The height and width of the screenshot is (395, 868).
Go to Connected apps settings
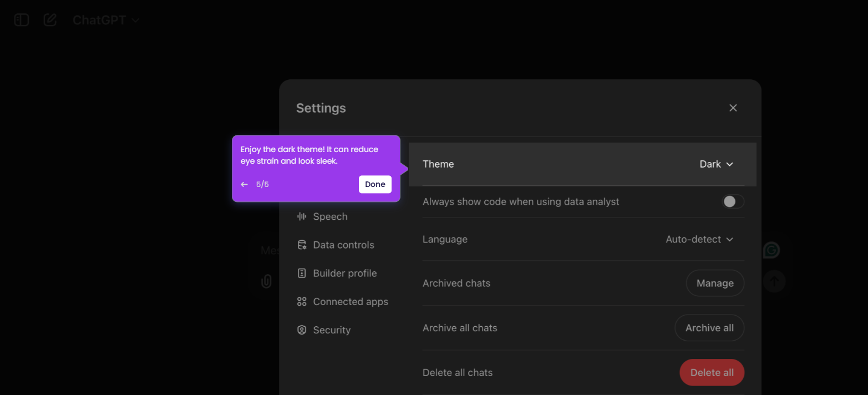pyautogui.click(x=351, y=301)
